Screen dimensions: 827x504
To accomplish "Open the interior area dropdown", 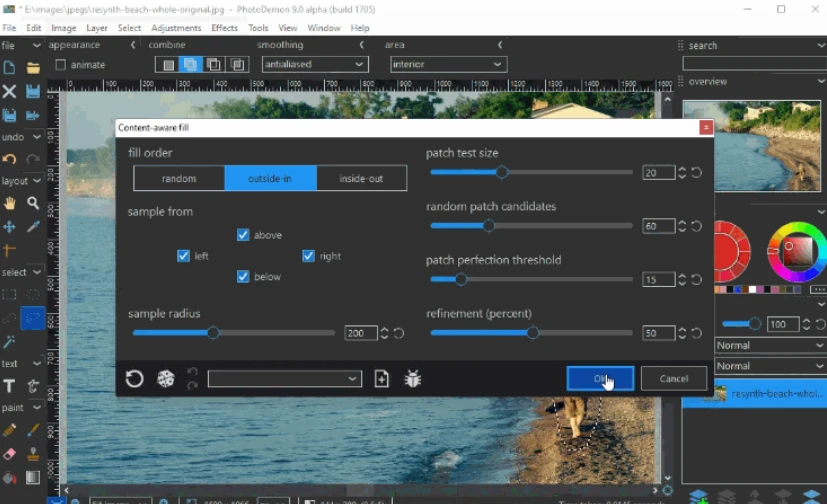I will click(448, 64).
